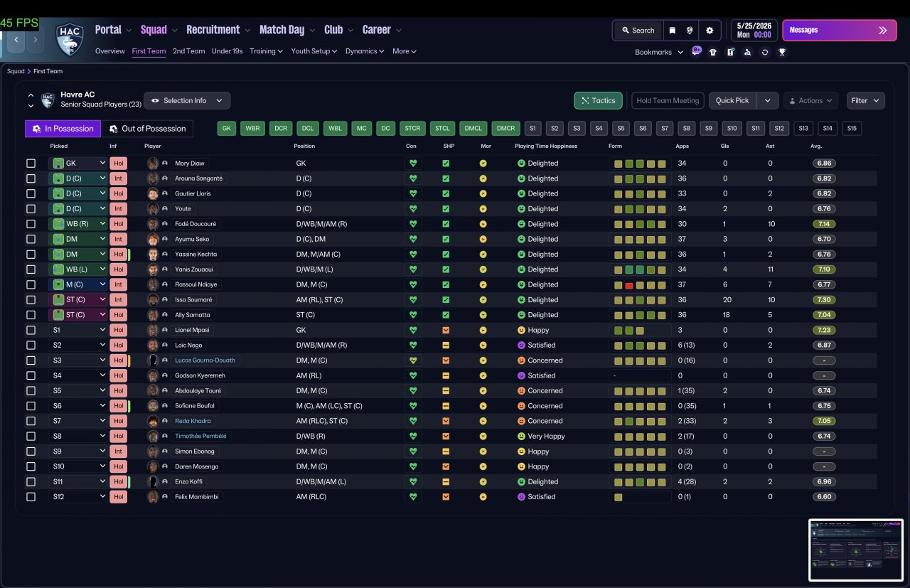
Task: Click Issa Soumaré's player portrait
Action: click(153, 300)
